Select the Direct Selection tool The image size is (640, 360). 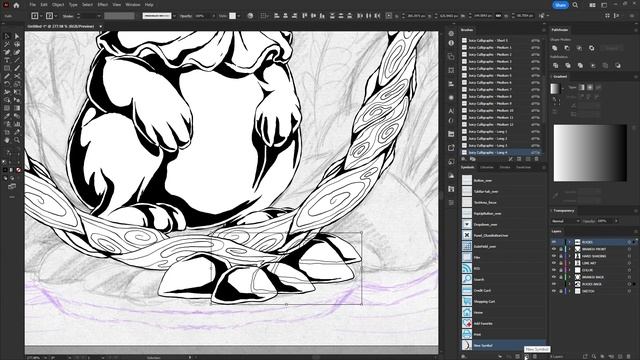pos(17,36)
